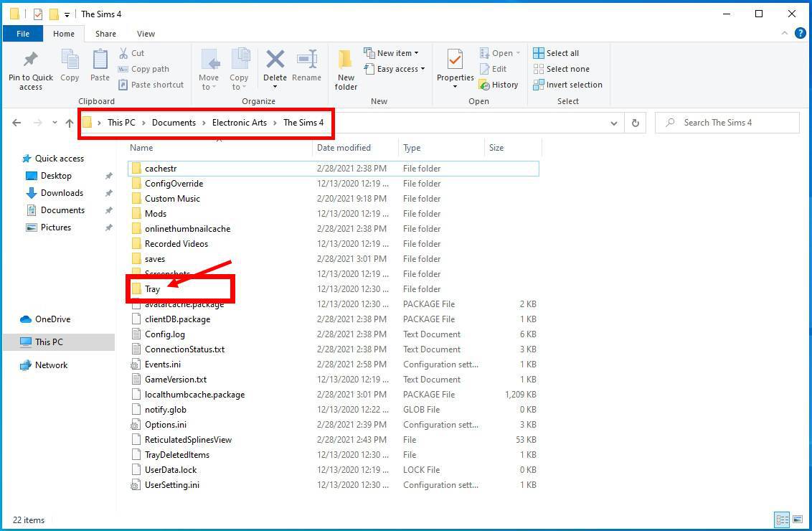Image resolution: width=812 pixels, height=531 pixels.
Task: Switch to Details view layout icon
Action: pyautogui.click(x=781, y=519)
